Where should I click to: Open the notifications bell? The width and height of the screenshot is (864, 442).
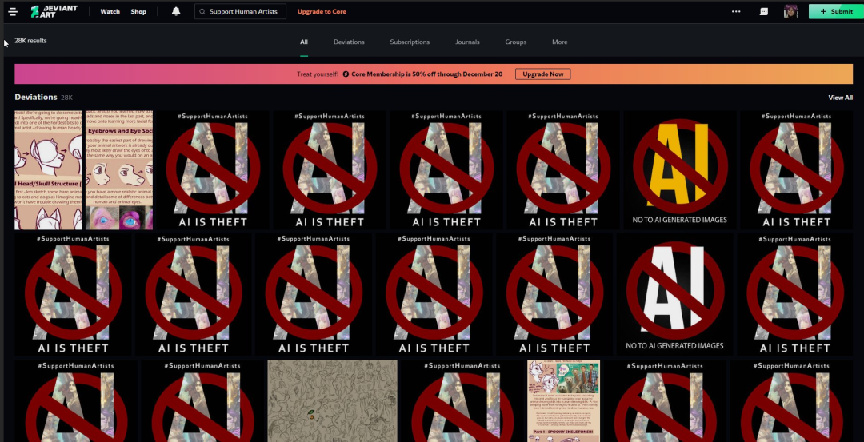tap(176, 12)
